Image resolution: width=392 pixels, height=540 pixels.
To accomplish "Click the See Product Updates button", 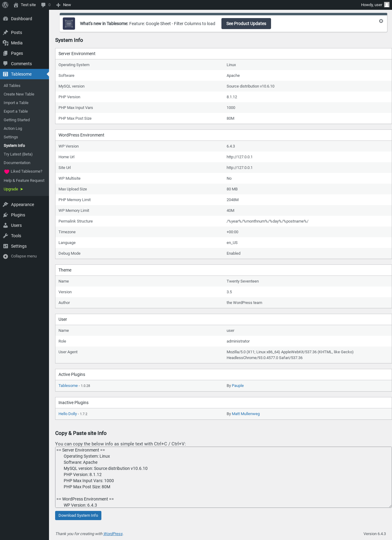I will 246,24.
